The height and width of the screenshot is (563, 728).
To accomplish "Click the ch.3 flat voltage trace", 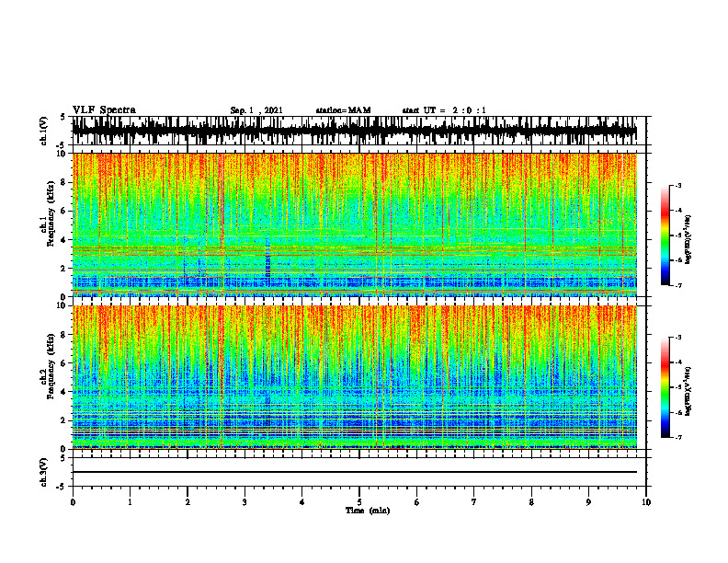I will (x=355, y=472).
